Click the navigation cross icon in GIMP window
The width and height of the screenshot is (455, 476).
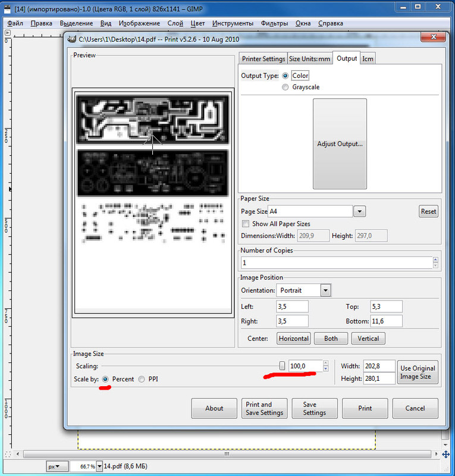coord(445,454)
